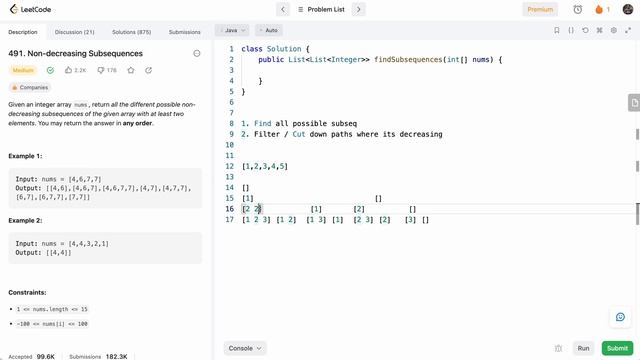Open the editor settings gear
The height and width of the screenshot is (360, 640).
tap(614, 30)
